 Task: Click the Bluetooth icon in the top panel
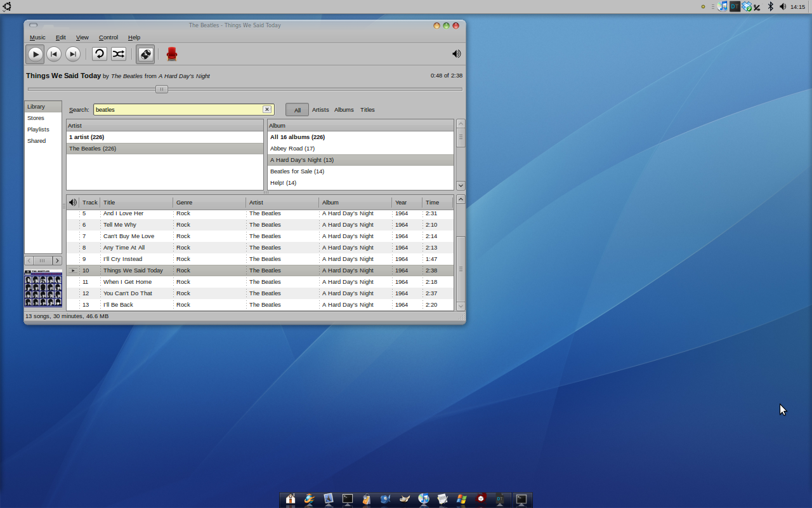771,6
